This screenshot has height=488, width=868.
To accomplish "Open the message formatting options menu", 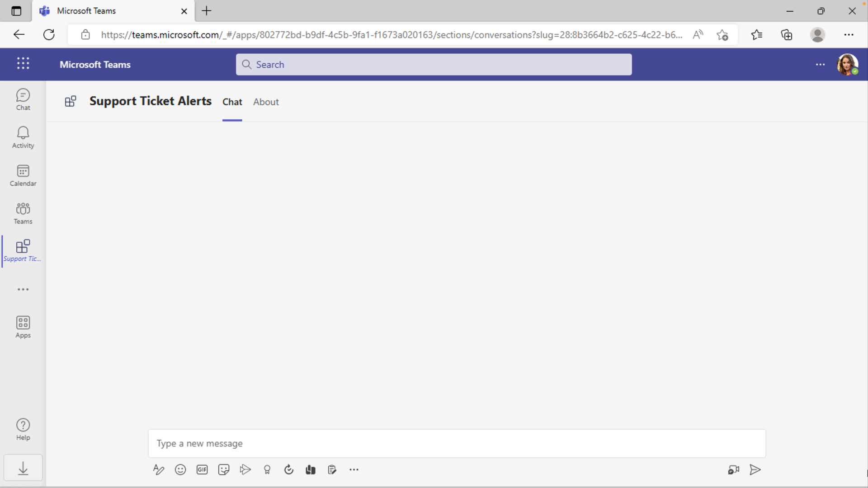I will point(158,469).
